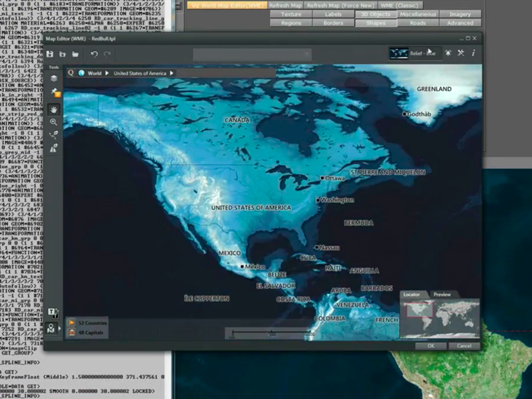Click the globe icon beside World
Viewport: 532px width, 399px height.
point(81,73)
